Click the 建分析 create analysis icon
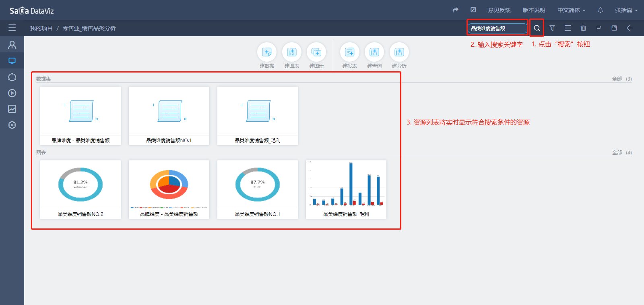The image size is (644, 305). [399, 52]
